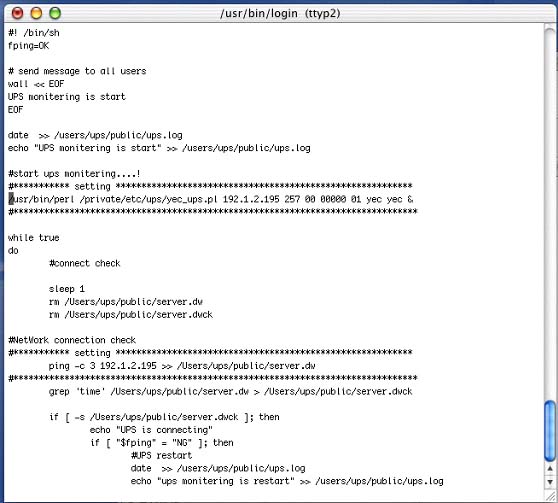The image size is (558, 503).
Task: Zoom the window using green button
Action: point(55,13)
